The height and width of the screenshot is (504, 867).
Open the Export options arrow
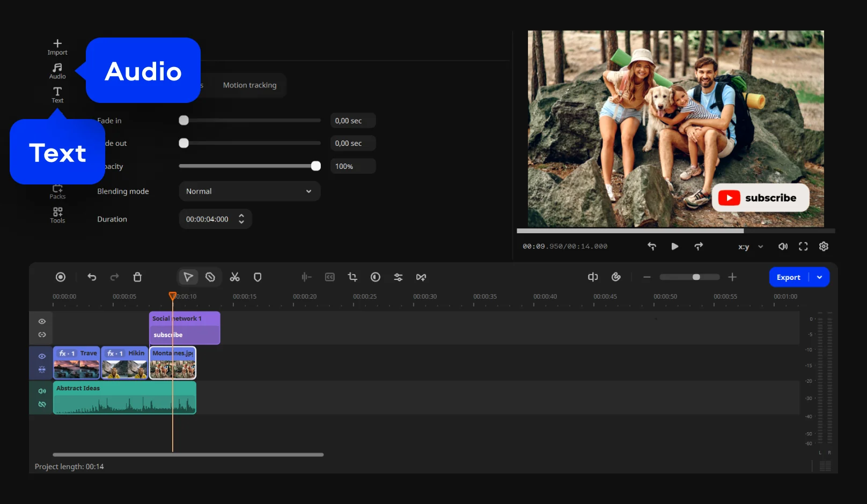(819, 277)
